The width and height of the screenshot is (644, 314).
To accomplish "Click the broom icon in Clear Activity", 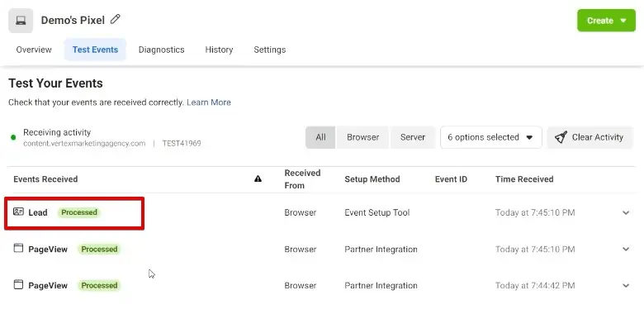I will [x=561, y=137].
